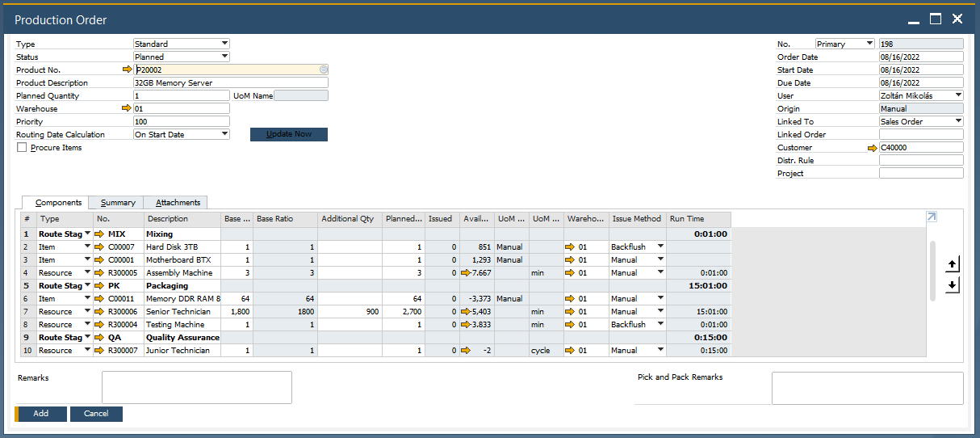
Task: Click the Product No. field list picker icon
Action: (x=323, y=70)
